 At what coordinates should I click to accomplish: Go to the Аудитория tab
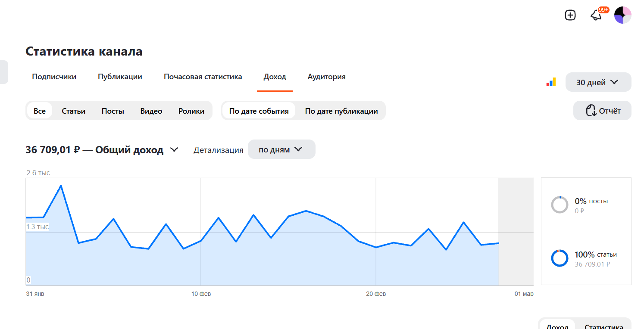[x=326, y=77]
